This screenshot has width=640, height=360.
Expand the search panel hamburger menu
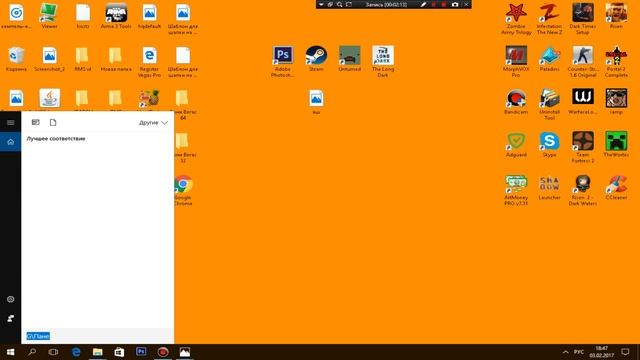click(11, 122)
